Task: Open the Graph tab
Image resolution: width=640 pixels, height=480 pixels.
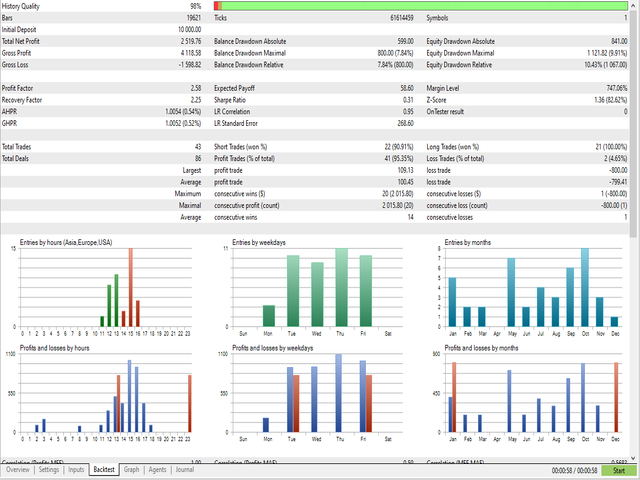Action: coord(132,469)
